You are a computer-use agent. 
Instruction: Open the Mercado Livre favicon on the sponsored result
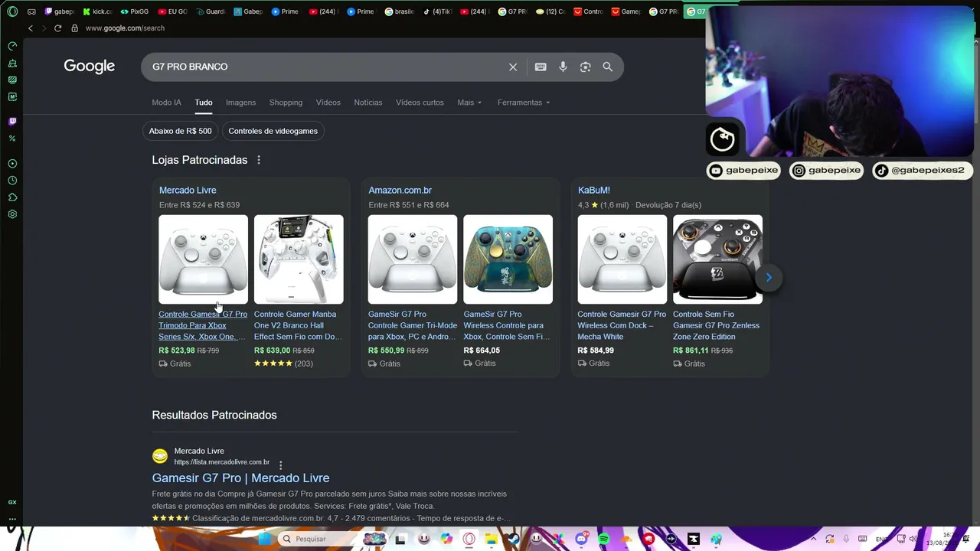pos(160,456)
